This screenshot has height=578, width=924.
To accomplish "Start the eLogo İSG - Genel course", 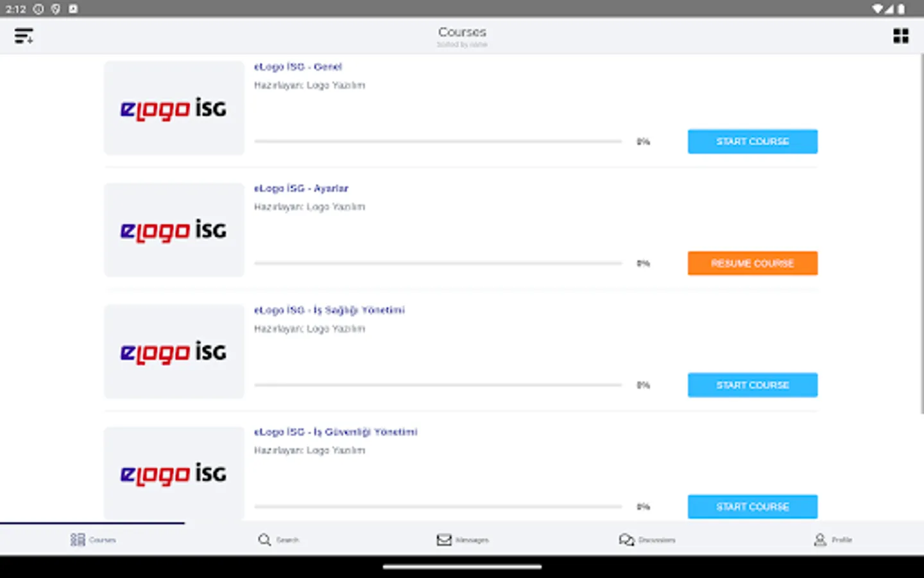I will click(753, 141).
